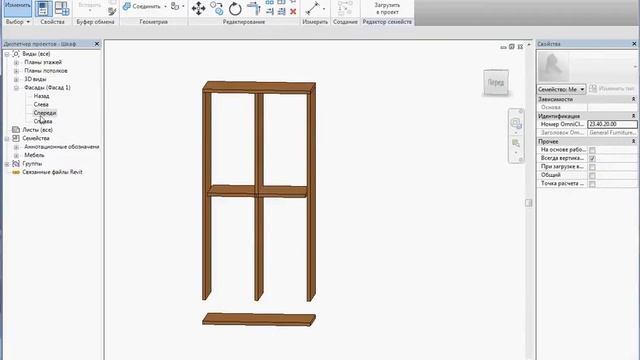This screenshot has width=640, height=360.
Task: Toggle the При загрузке в... checkbox
Action: [x=592, y=167]
